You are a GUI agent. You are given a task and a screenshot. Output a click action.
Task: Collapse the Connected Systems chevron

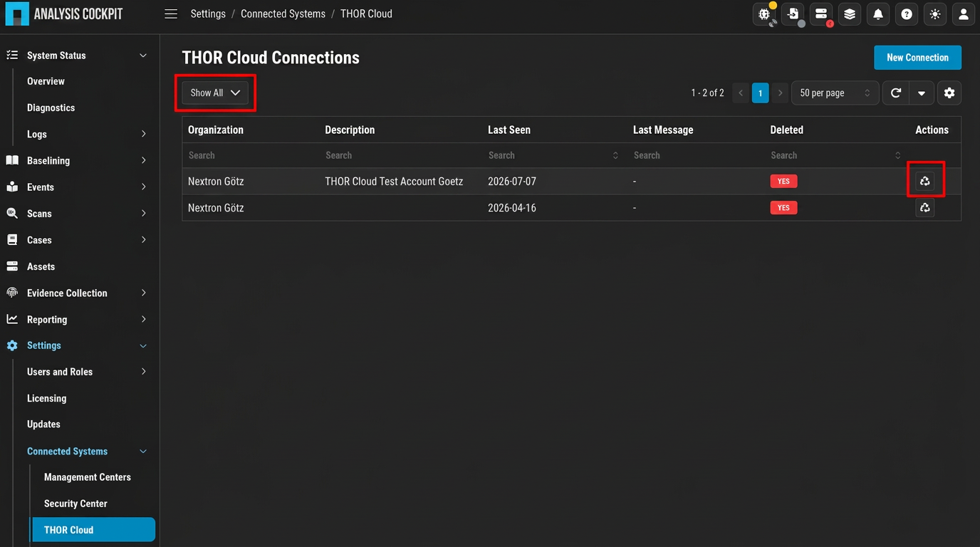(x=143, y=452)
